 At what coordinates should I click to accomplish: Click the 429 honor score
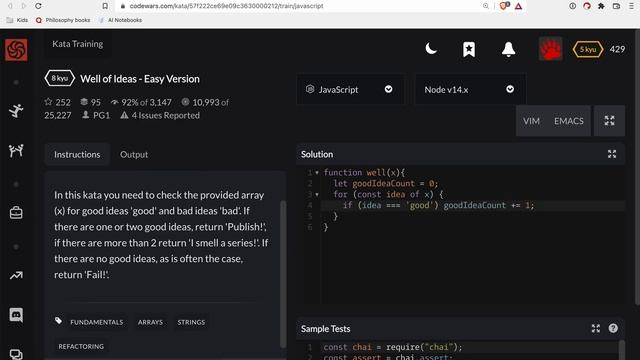(617, 49)
